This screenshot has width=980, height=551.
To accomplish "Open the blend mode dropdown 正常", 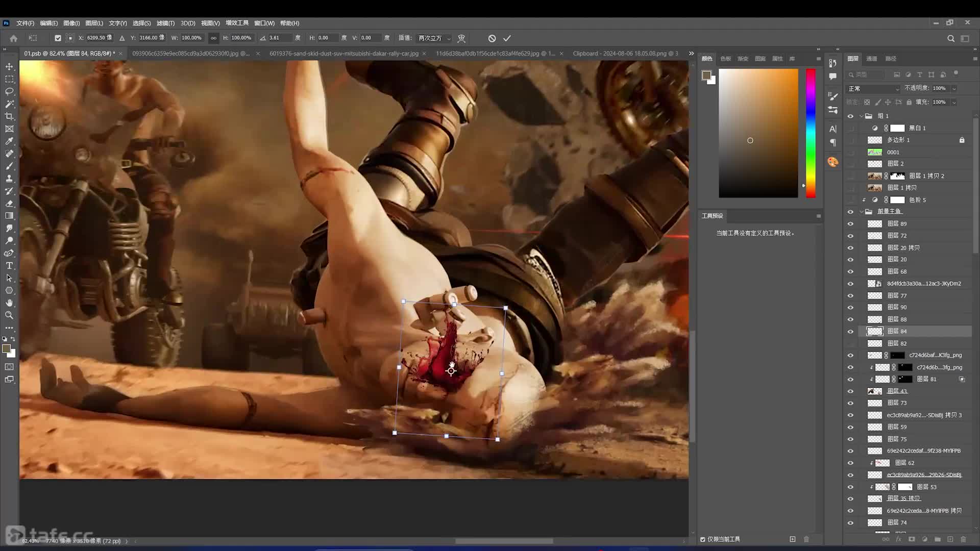I will click(873, 89).
